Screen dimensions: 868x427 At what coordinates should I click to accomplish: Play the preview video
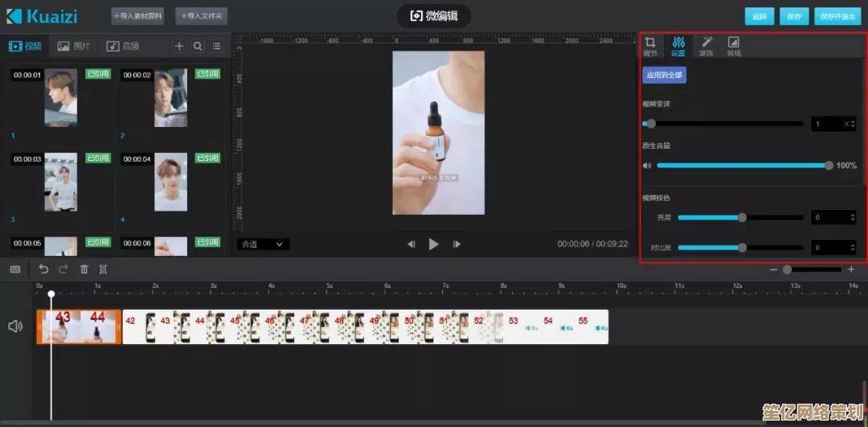434,244
